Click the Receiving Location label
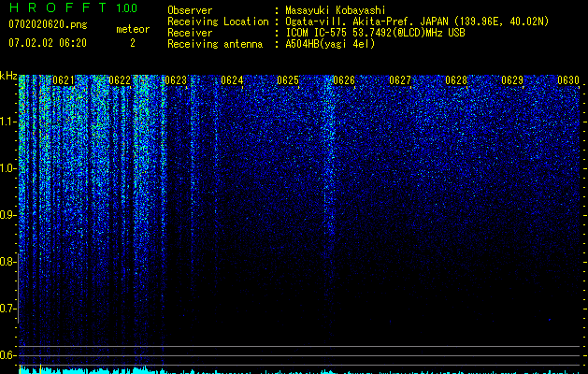This screenshot has width=588, height=374. pyautogui.click(x=218, y=22)
